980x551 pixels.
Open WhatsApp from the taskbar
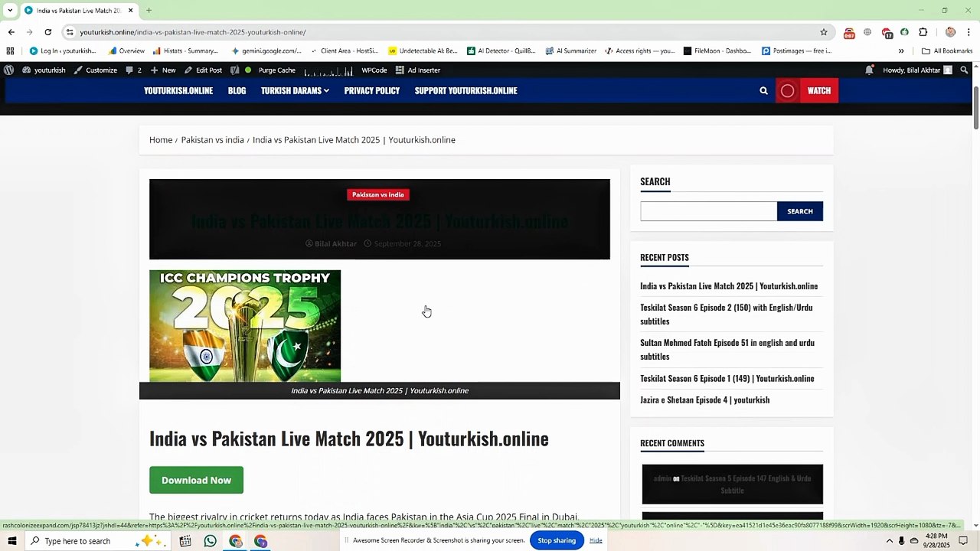(x=211, y=541)
